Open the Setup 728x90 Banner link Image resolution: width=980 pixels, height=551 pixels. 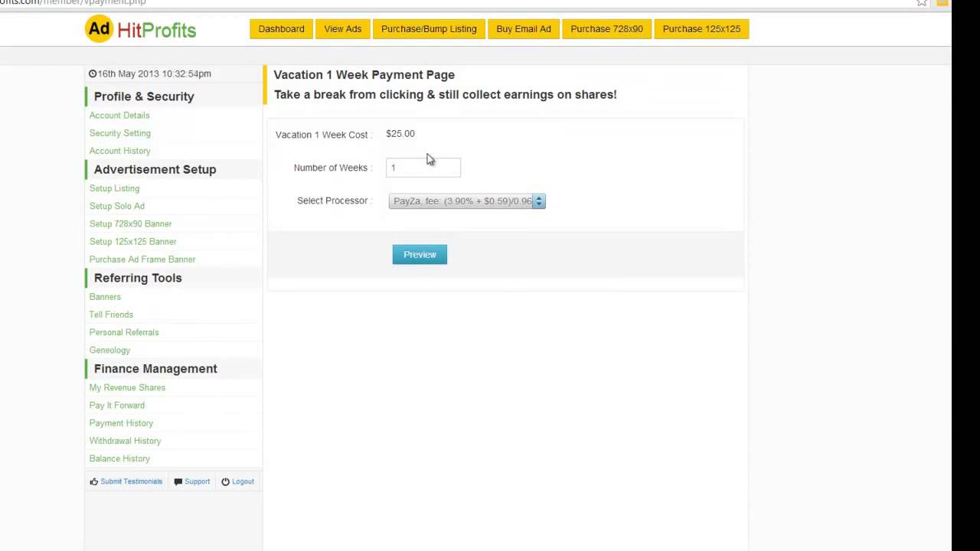coord(131,223)
